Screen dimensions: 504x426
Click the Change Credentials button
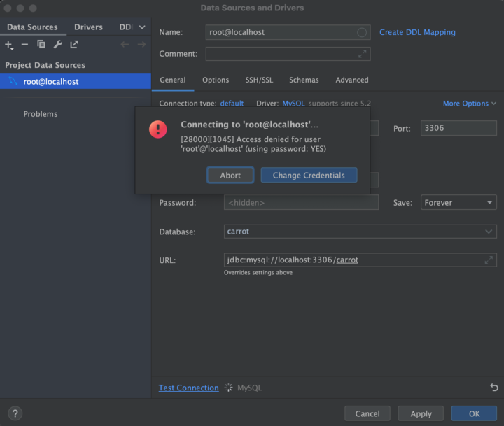[309, 175]
